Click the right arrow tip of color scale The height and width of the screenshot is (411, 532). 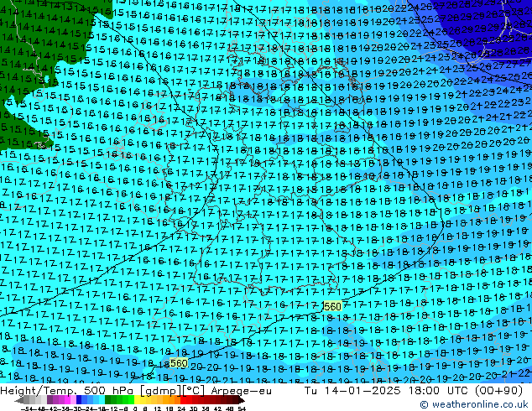pos(243,401)
